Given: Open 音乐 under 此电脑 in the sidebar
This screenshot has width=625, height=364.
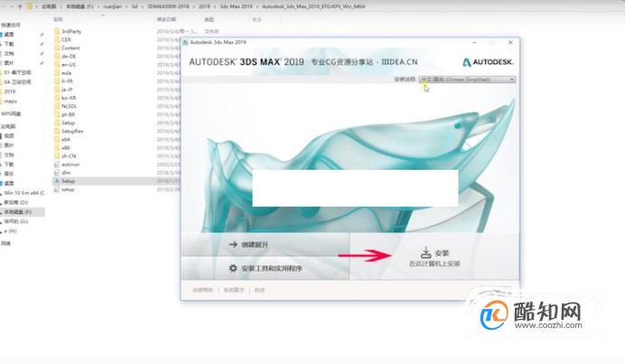Looking at the screenshot, I should pos(9,173).
